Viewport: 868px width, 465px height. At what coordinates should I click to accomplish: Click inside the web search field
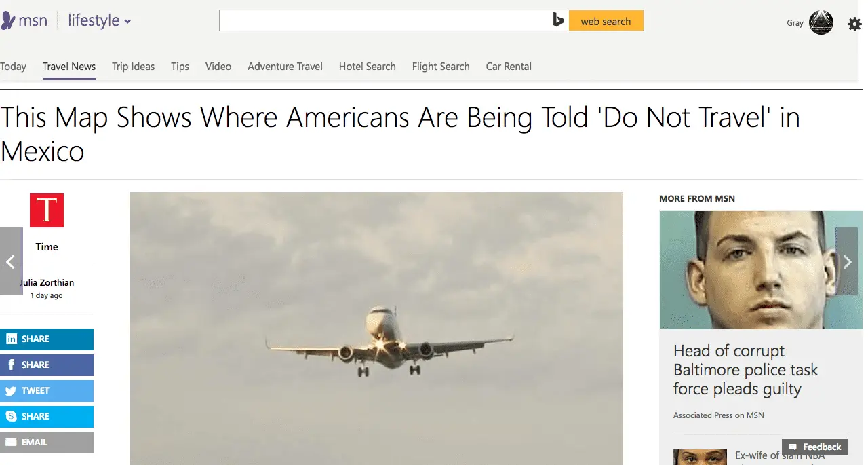click(x=385, y=21)
